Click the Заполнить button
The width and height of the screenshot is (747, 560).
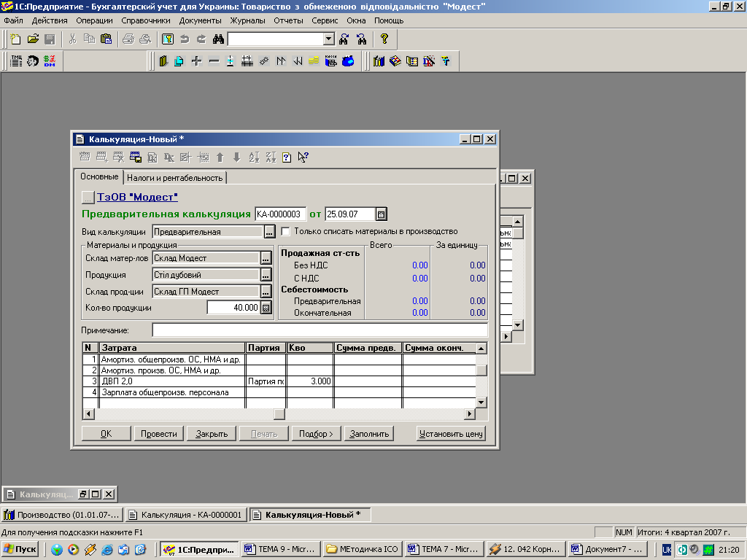[x=369, y=434]
